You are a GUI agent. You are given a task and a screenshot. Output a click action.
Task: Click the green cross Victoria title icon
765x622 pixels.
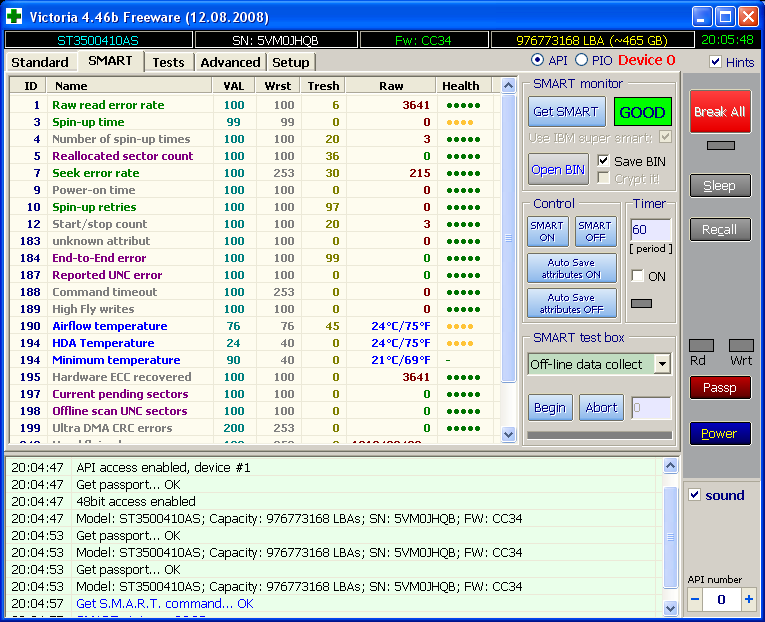point(14,16)
